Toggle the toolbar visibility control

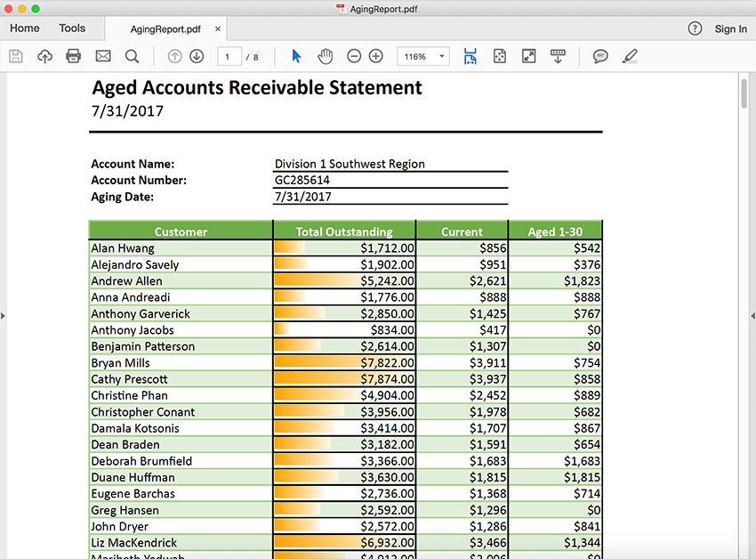[559, 55]
